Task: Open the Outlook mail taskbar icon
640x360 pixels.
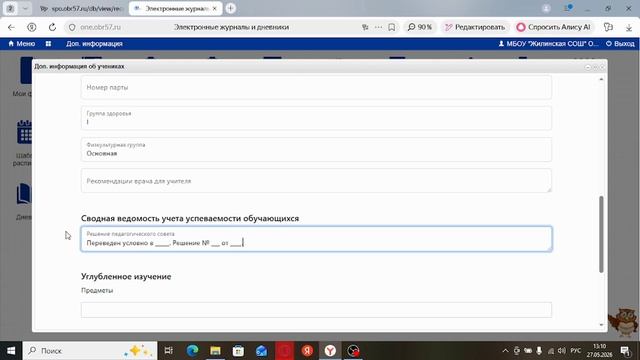Action: (261, 351)
